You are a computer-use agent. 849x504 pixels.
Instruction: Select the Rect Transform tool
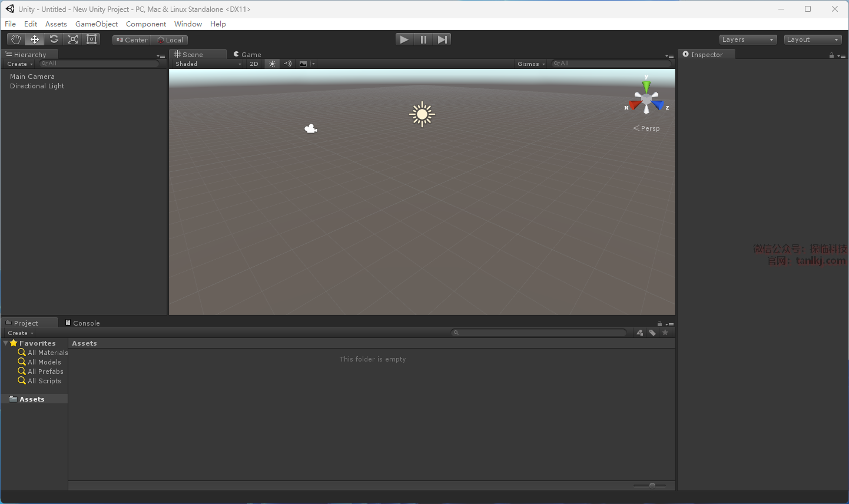coord(91,39)
